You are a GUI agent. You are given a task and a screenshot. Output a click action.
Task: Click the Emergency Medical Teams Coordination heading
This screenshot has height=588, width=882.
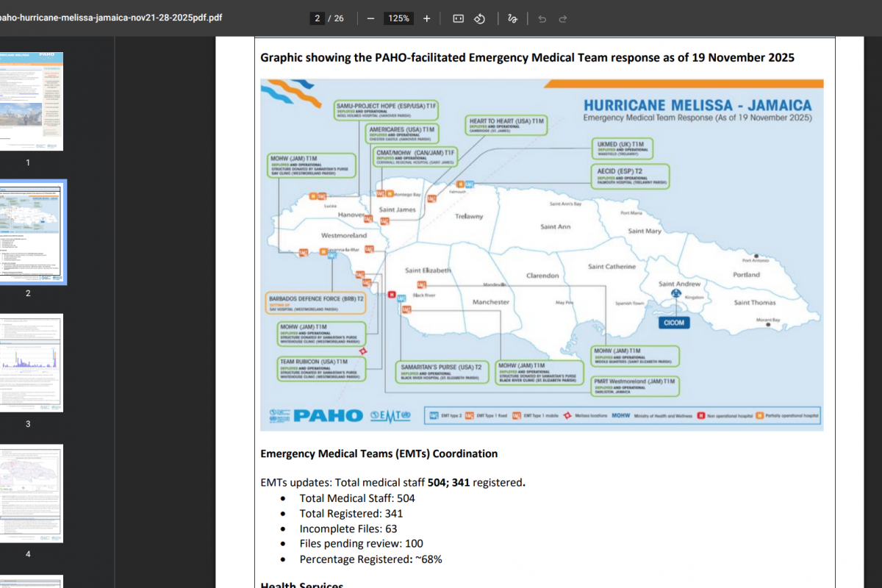coord(379,453)
